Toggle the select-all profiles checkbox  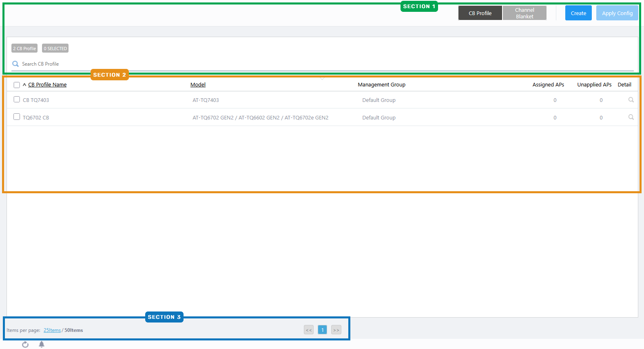(17, 85)
